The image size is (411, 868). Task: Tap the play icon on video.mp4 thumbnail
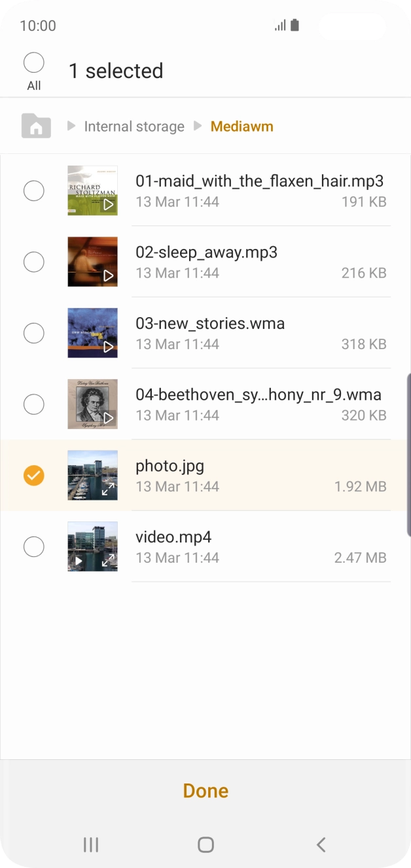tap(79, 561)
